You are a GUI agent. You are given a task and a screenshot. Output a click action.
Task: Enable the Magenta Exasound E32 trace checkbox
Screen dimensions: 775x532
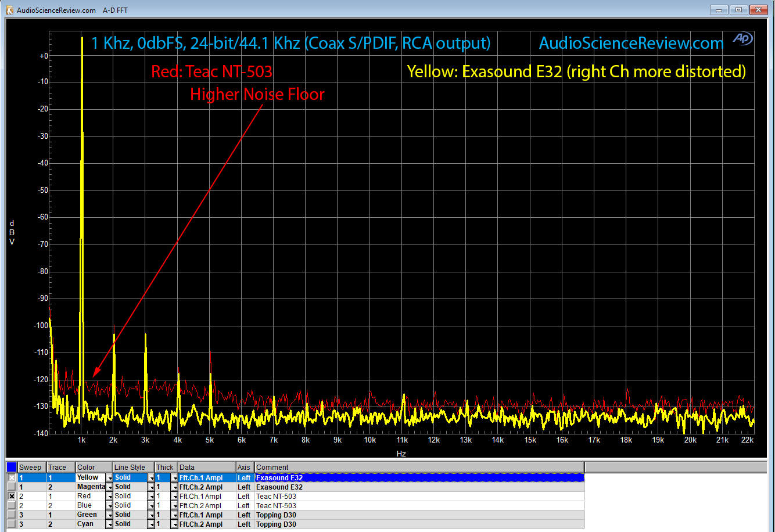coord(12,487)
